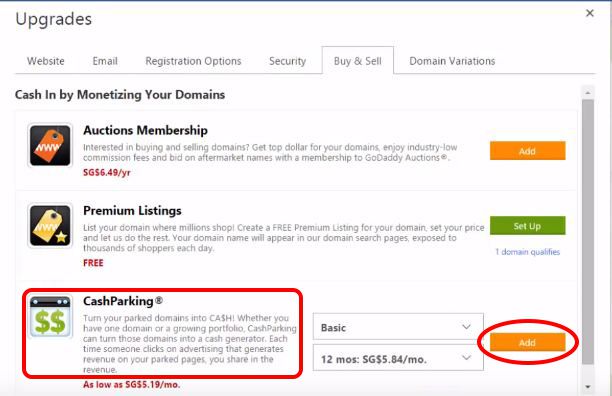Switch to the Website tab
Screen dimensions: 612x396
point(46,61)
